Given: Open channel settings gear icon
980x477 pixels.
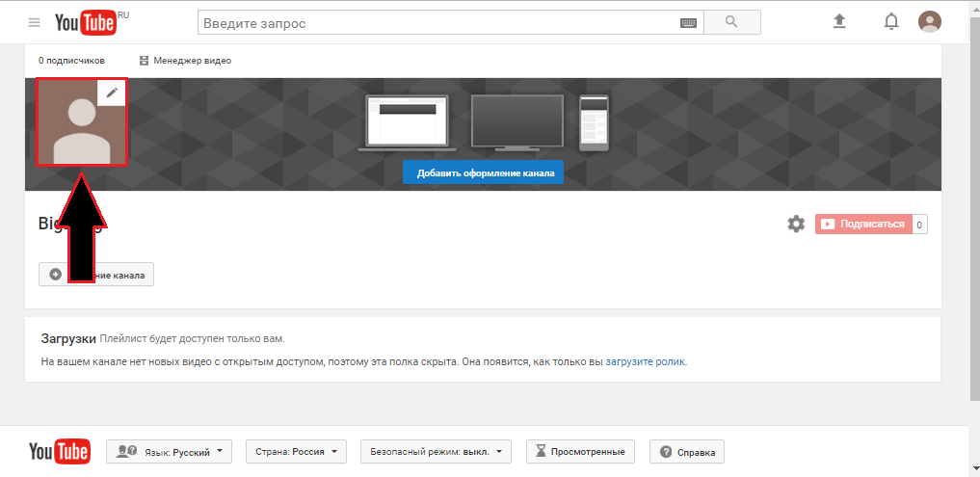Looking at the screenshot, I should click(x=795, y=224).
